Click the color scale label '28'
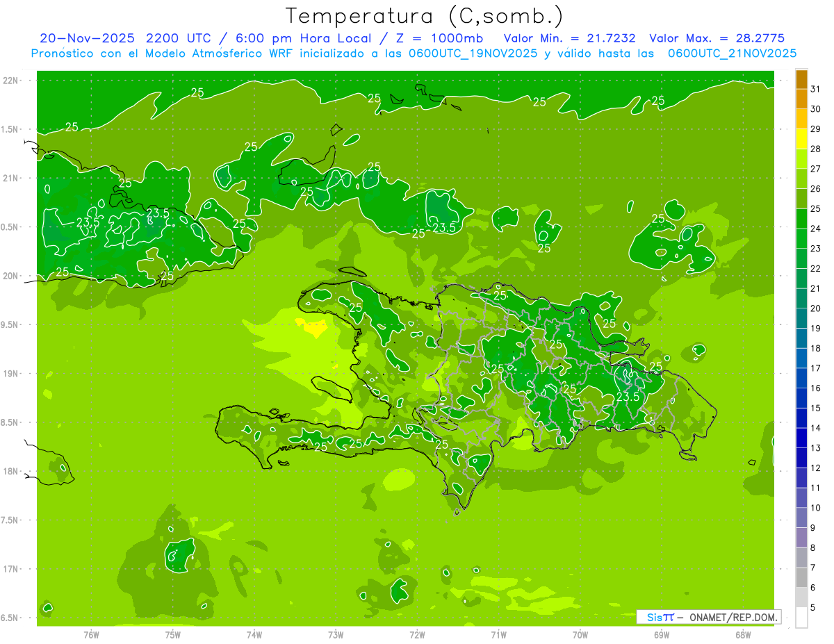Screen dimensions: 834x644 (815, 149)
